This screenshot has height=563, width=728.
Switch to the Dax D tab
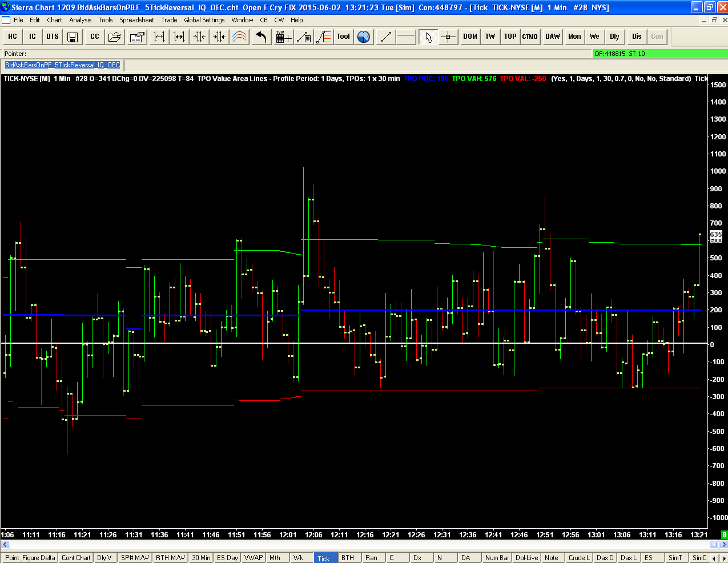click(605, 558)
